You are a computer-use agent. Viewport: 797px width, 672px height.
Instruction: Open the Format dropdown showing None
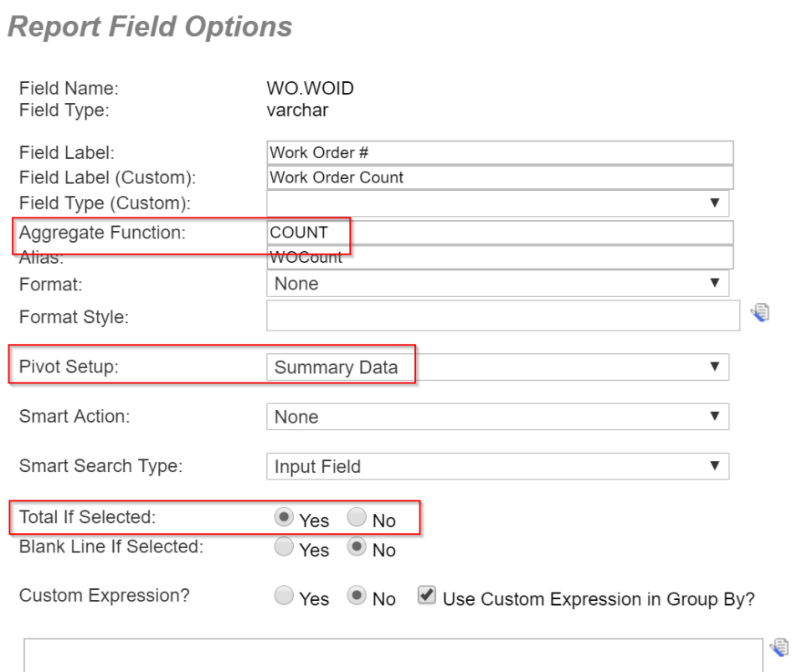pyautogui.click(x=497, y=283)
